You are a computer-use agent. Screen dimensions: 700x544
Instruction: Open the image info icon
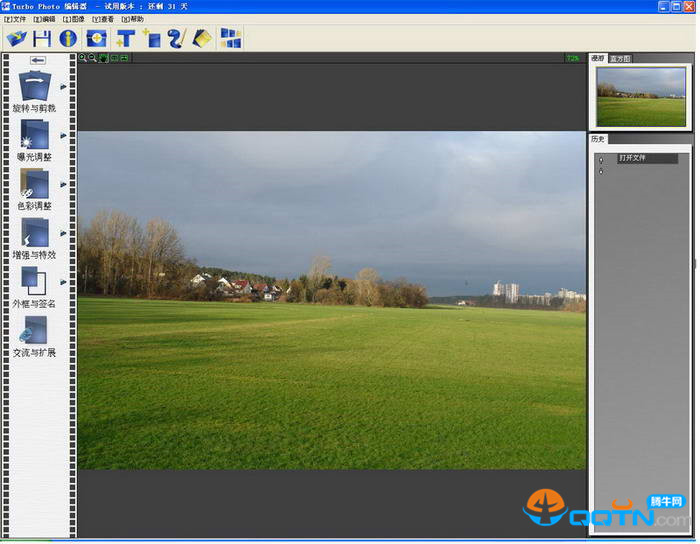[x=68, y=39]
